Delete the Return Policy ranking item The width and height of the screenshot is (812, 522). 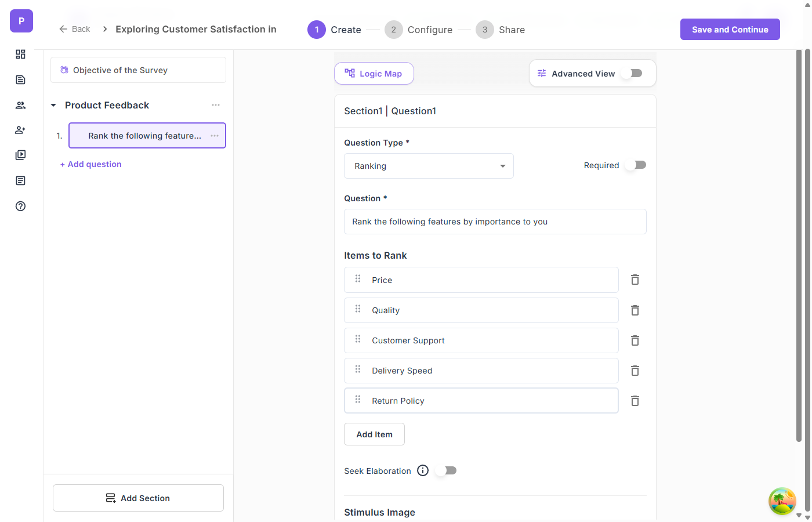pyautogui.click(x=635, y=401)
